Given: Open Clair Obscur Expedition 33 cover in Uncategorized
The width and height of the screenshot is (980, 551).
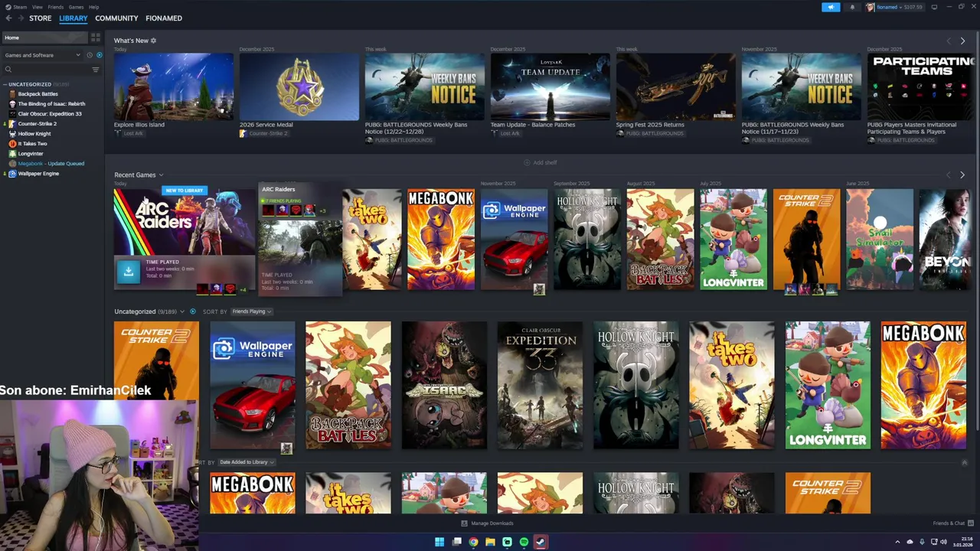Looking at the screenshot, I should point(540,385).
